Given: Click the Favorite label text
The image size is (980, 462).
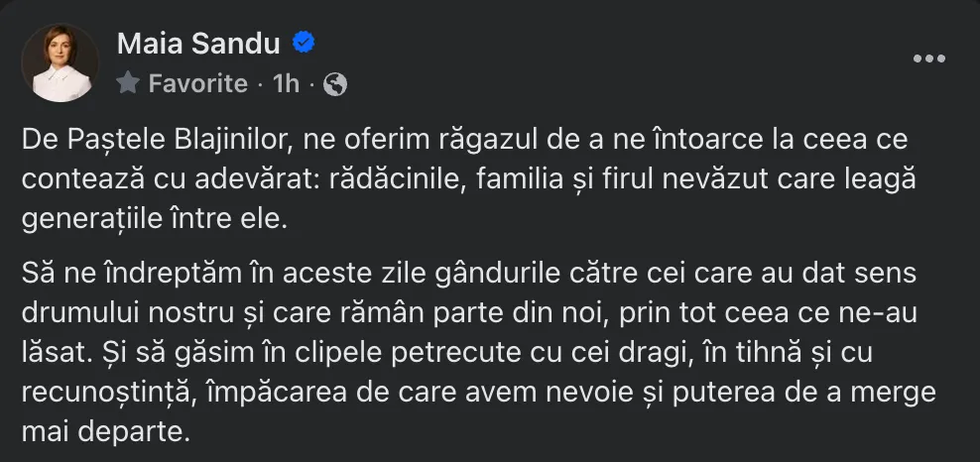Looking at the screenshot, I should point(197,84).
